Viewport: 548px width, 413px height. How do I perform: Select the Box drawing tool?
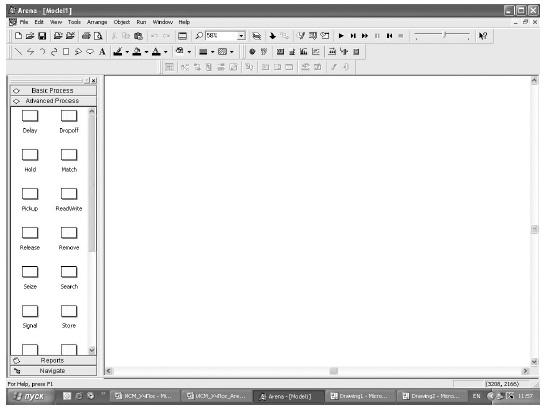click(66, 52)
